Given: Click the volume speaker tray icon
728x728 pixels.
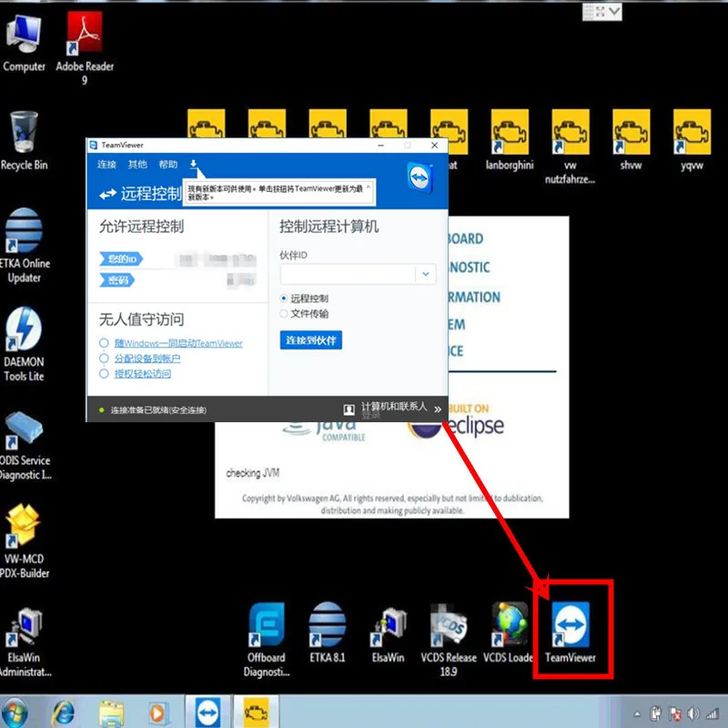Looking at the screenshot, I should (693, 713).
